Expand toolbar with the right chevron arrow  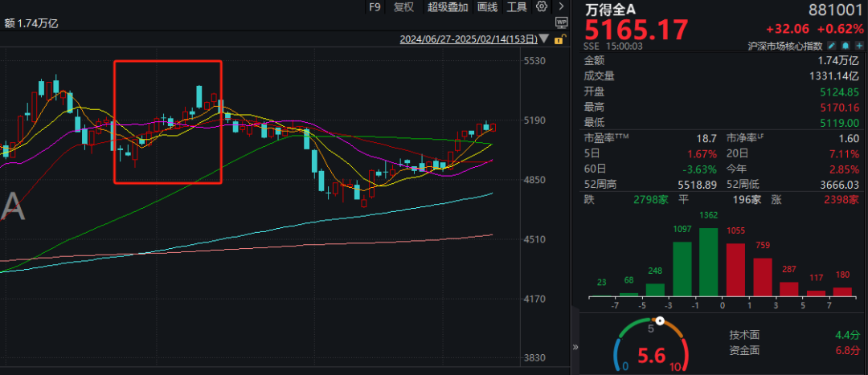point(560,7)
